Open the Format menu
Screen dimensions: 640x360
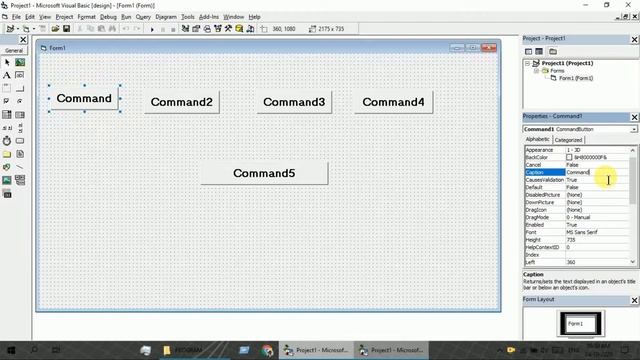pyautogui.click(x=86, y=17)
